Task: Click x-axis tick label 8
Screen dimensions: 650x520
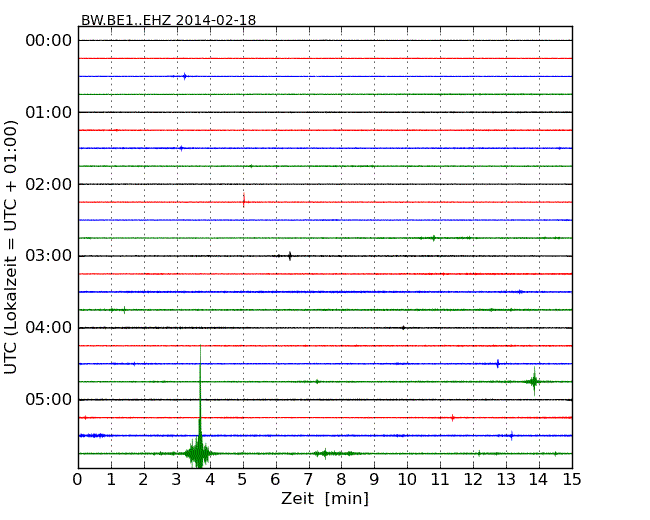Action: [341, 479]
